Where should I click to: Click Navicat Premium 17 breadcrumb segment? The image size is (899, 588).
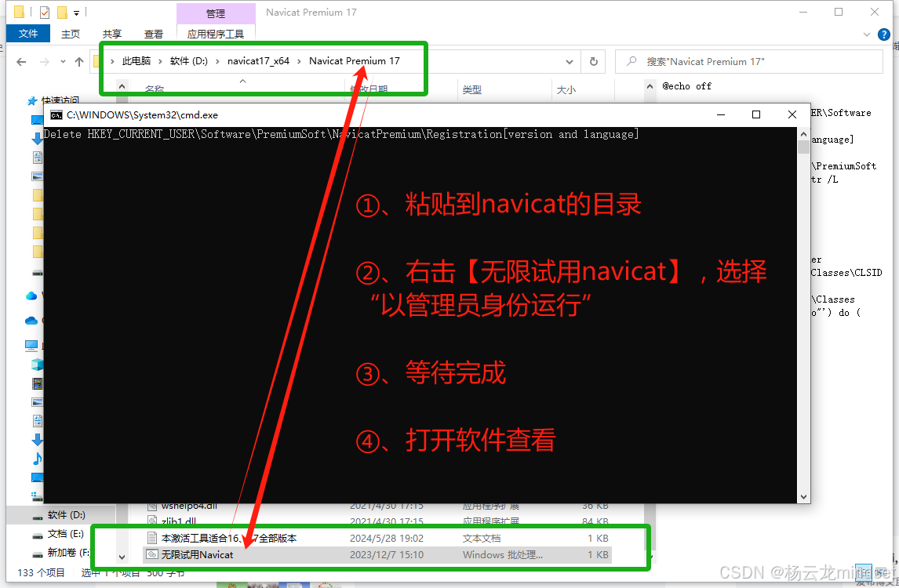tap(355, 60)
